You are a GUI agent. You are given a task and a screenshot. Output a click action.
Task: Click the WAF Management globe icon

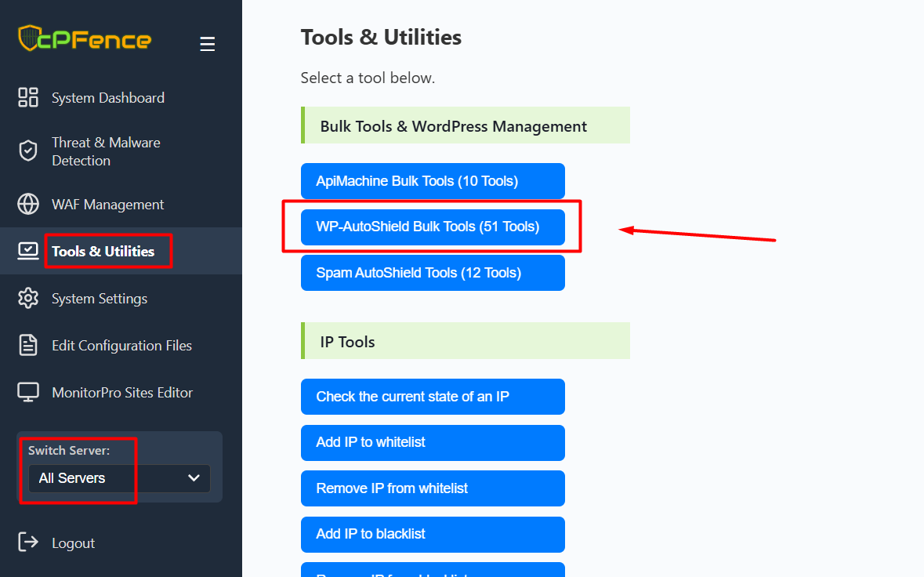pos(28,205)
